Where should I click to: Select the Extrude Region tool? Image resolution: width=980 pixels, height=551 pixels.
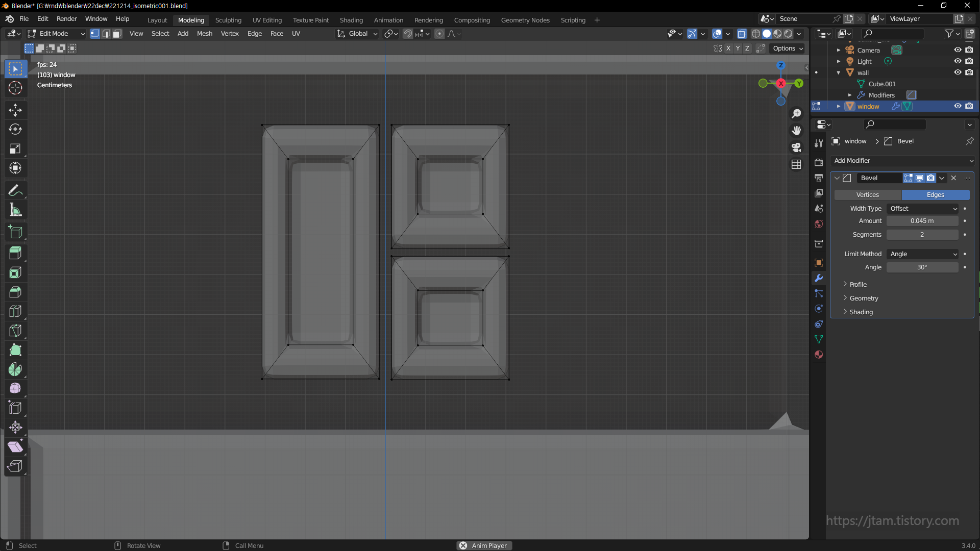tap(15, 253)
